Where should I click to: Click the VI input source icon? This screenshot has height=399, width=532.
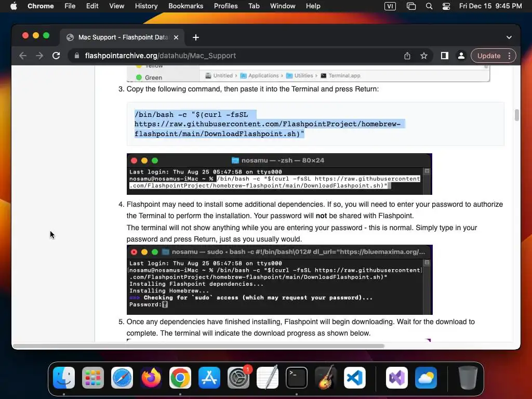point(390,6)
